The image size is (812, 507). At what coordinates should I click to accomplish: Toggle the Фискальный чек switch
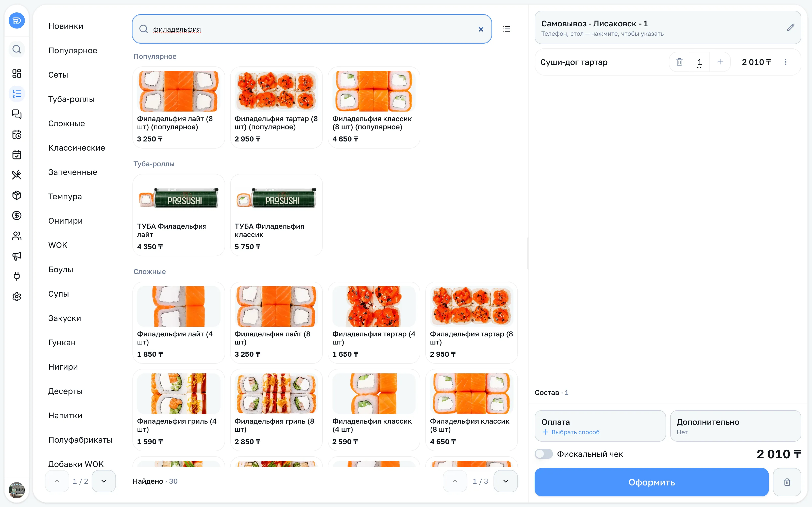tap(544, 454)
